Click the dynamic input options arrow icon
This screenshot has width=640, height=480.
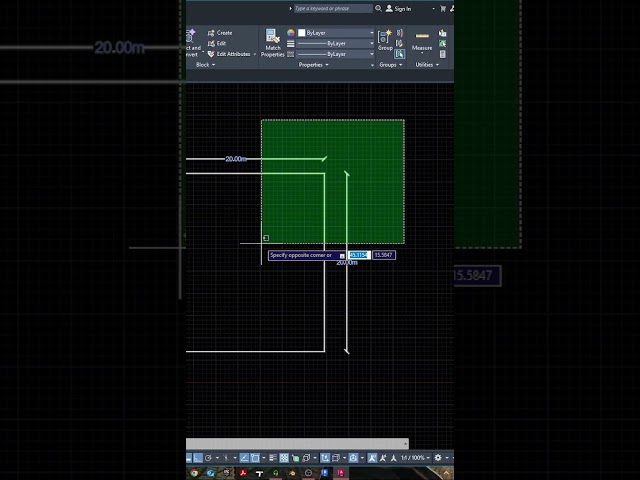point(342,256)
